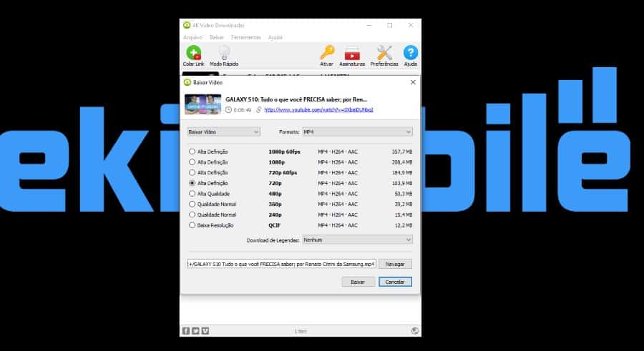Click the 4K Video Downloader title icon
The image size is (644, 351).
(x=187, y=25)
